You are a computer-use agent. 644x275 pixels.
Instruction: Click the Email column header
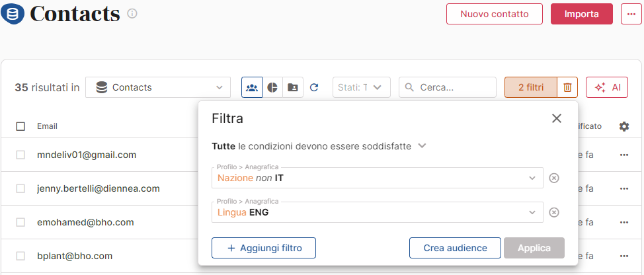tap(47, 126)
